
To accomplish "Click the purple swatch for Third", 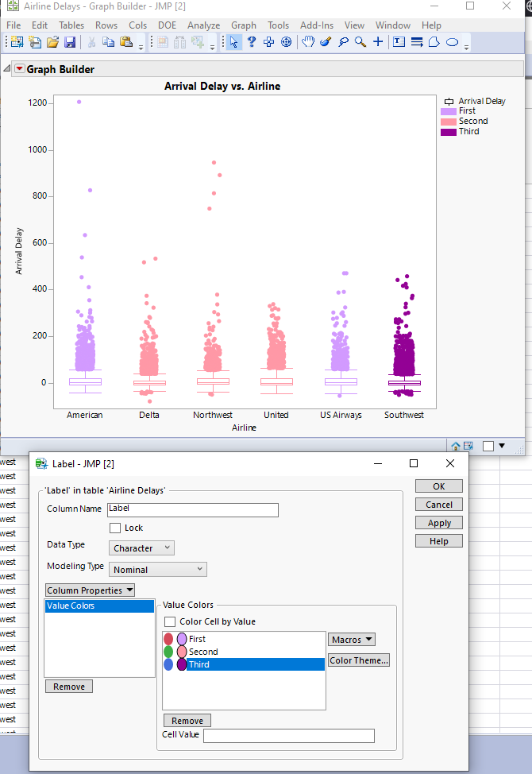I will (182, 664).
